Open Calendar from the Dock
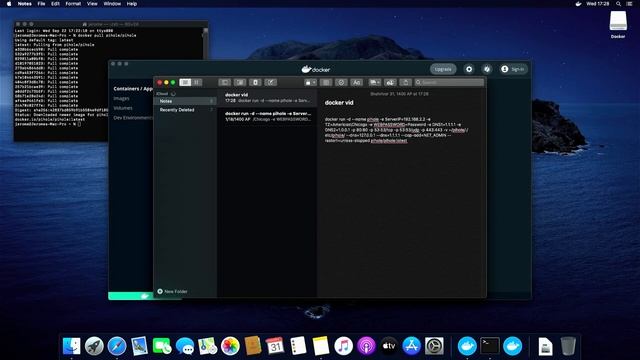Viewport: 640px width, 360px height. 275,346
